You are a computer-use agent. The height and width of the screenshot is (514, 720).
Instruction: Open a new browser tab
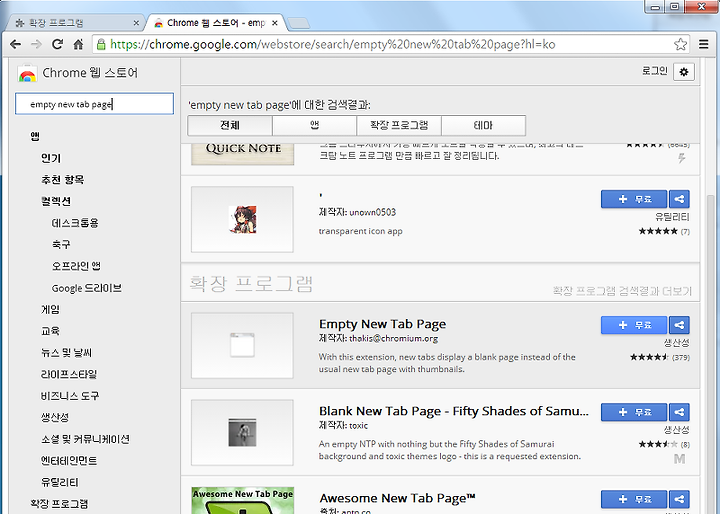point(298,23)
